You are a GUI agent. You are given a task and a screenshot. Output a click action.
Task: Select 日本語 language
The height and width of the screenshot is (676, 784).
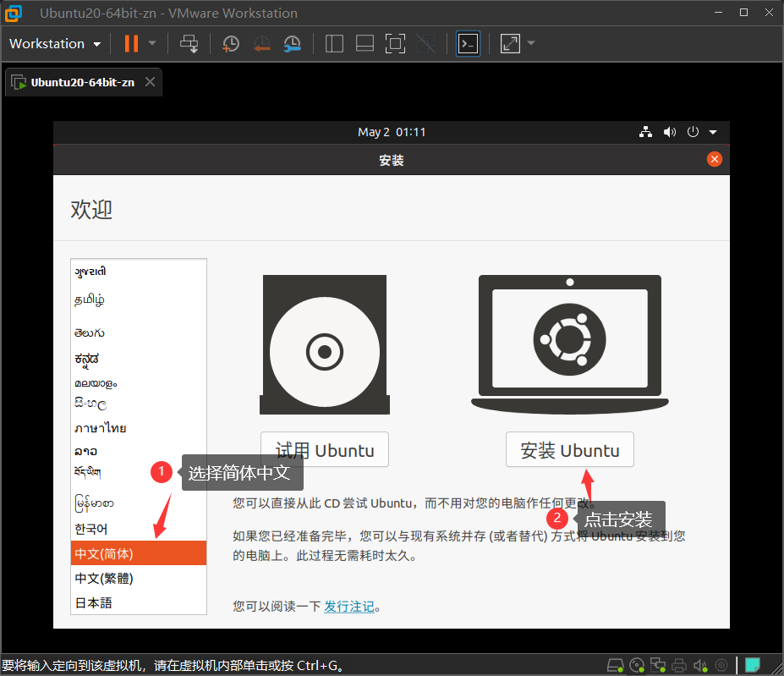pyautogui.click(x=139, y=602)
